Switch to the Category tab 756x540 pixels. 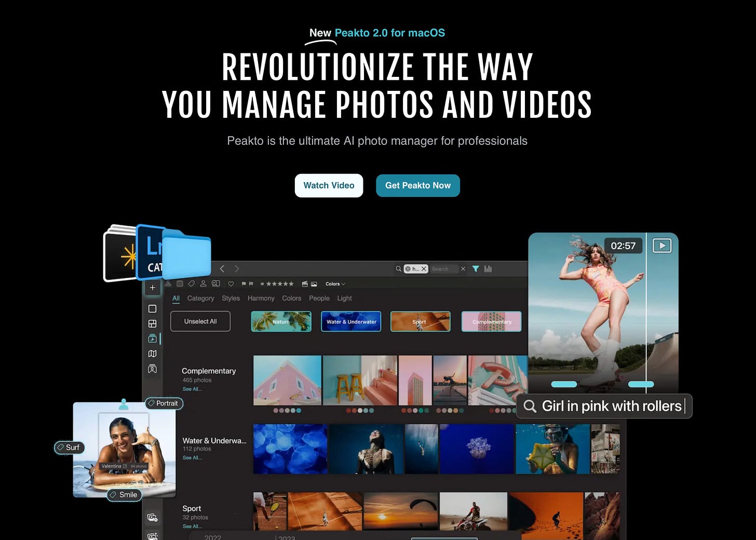[200, 298]
